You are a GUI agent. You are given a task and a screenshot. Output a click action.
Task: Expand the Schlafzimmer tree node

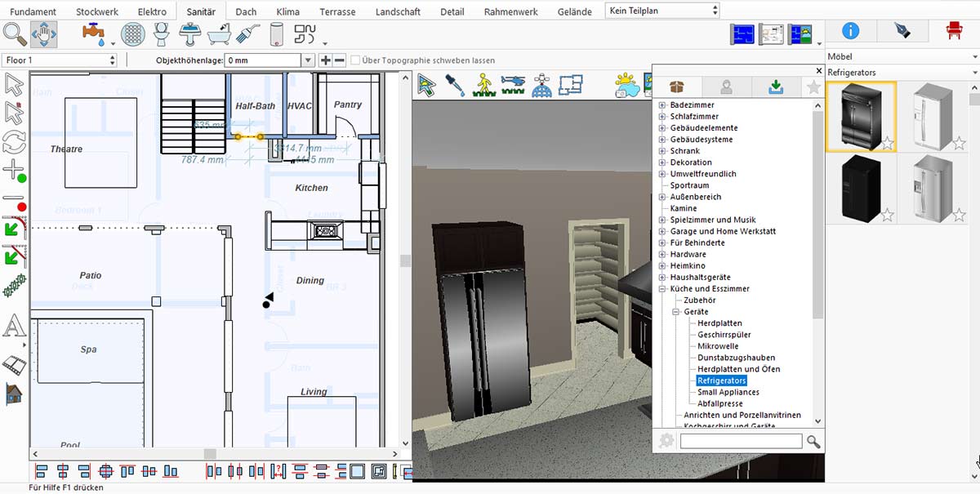tap(662, 117)
